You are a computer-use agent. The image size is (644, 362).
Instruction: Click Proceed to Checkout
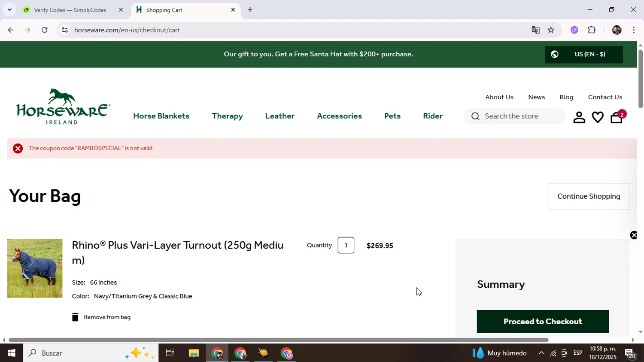543,322
